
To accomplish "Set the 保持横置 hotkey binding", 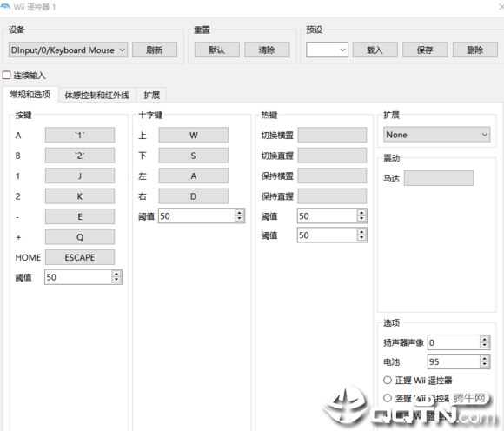I will pyautogui.click(x=332, y=176).
